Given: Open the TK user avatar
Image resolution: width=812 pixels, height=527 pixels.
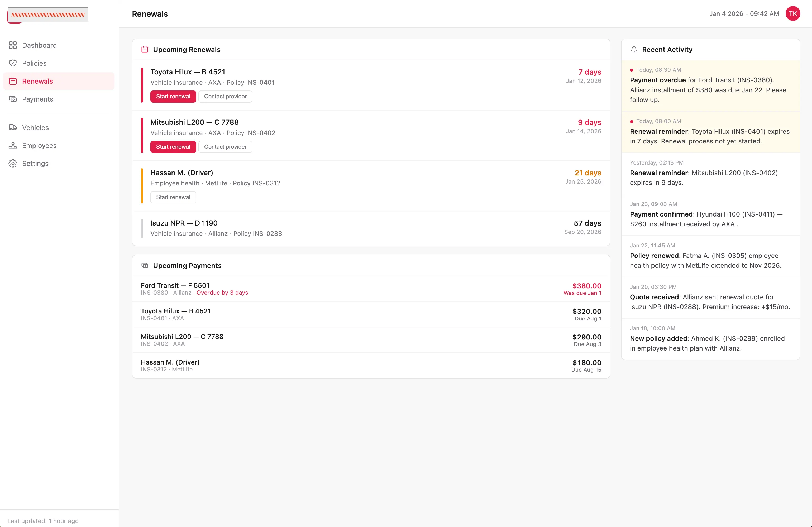Looking at the screenshot, I should 793,14.
